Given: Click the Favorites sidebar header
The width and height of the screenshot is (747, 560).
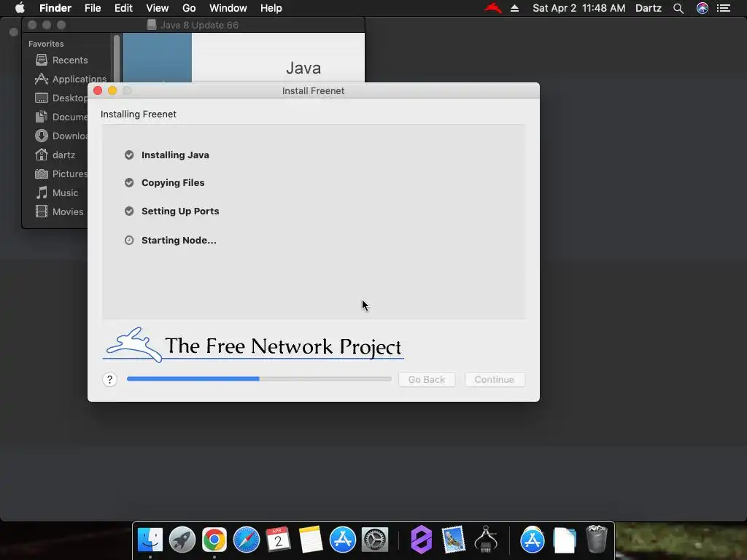Looking at the screenshot, I should 46,44.
